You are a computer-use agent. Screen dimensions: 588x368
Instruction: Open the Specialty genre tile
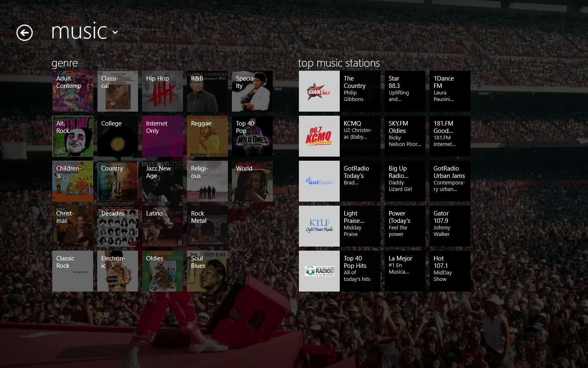pos(252,91)
